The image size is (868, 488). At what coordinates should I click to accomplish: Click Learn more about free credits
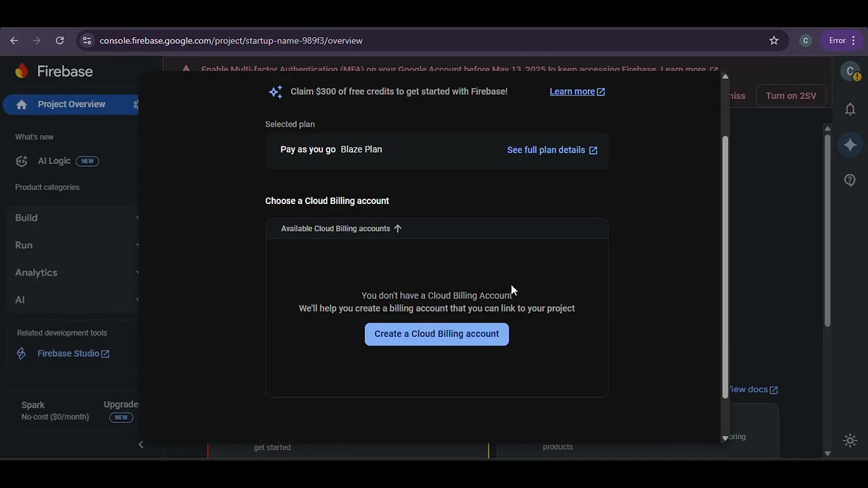pos(577,91)
